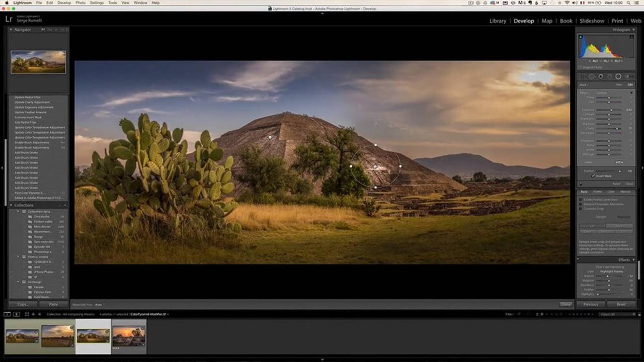The height and width of the screenshot is (362, 644).
Task: Go back using filmstrip left arrow
Action: (x=34, y=314)
